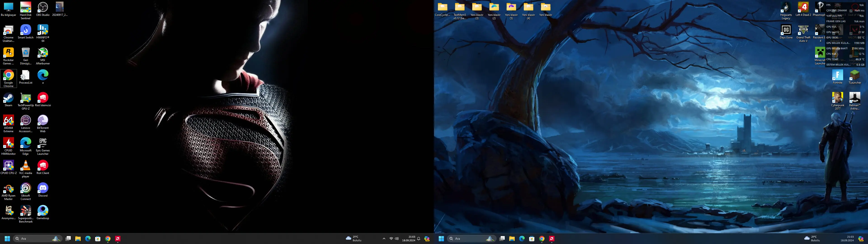Open AMD Software from the left taskbar
The image size is (868, 244).
118,239
